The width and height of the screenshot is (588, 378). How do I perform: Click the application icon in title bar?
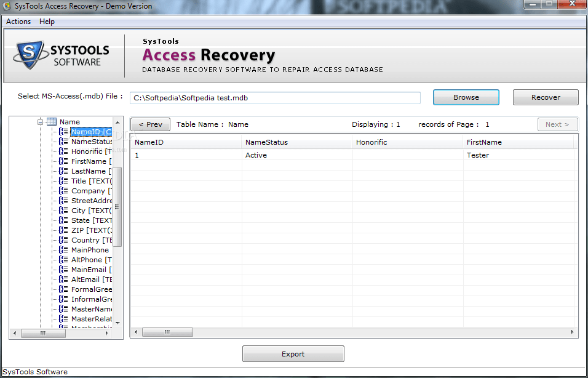pos(7,6)
